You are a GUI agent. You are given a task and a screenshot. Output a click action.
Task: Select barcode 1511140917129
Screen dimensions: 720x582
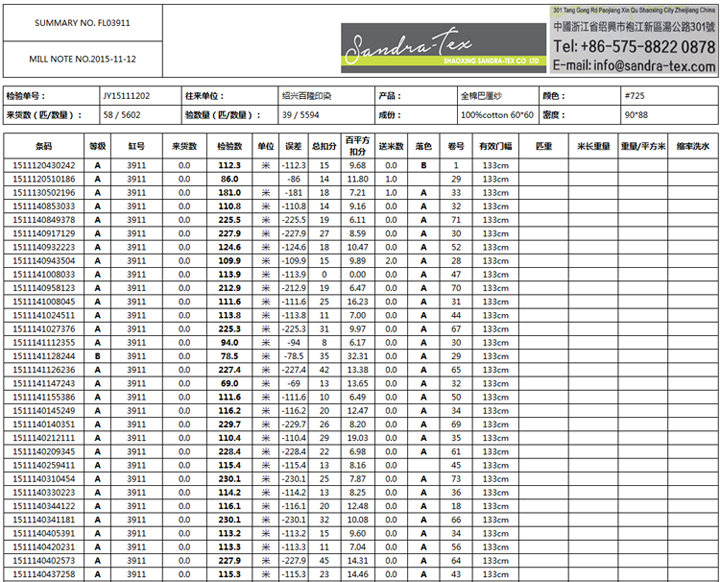coord(44,233)
